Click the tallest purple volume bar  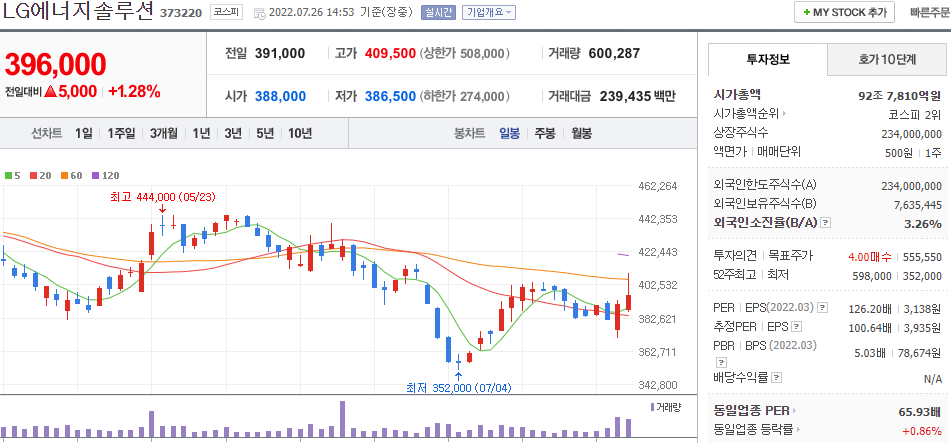tap(343, 419)
